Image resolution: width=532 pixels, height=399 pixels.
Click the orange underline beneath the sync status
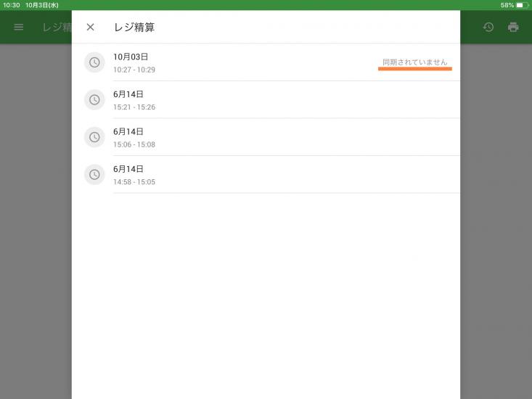(415, 69)
